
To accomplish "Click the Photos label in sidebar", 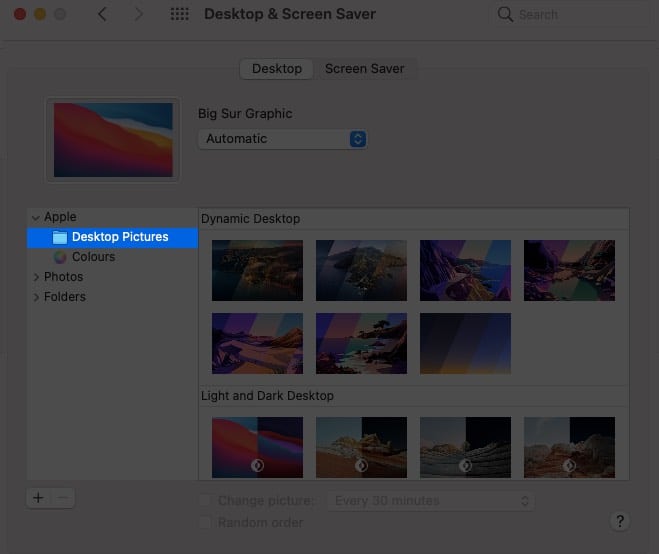I will pos(63,277).
